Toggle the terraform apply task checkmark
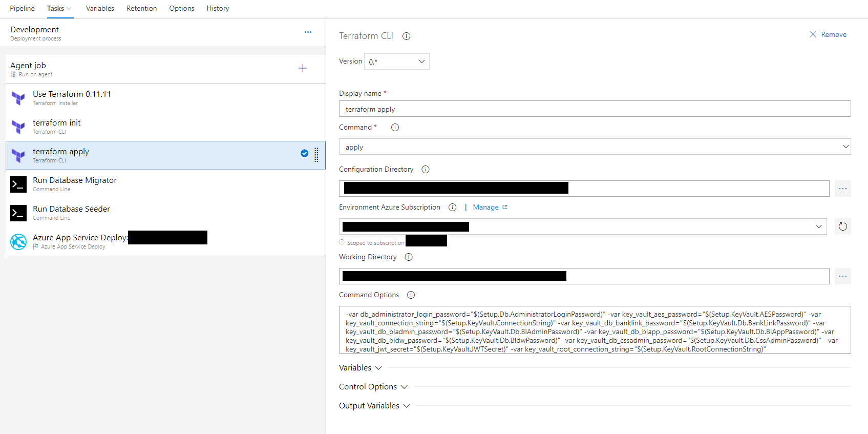This screenshot has height=434, width=868. tap(304, 153)
